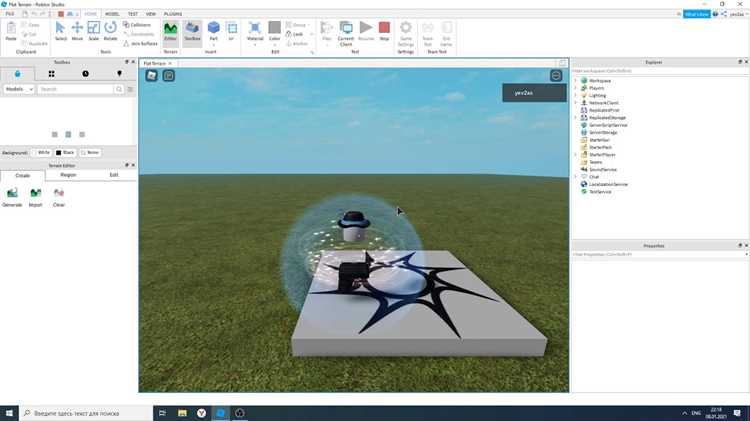Viewport: 750px width, 421px height.
Task: Set Toolbox background to White
Action: pos(41,153)
